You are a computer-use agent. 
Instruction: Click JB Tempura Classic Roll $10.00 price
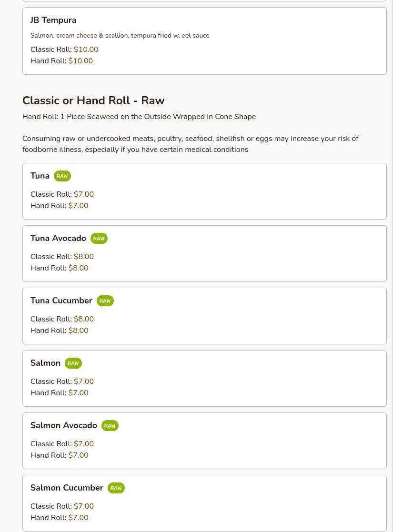86,50
